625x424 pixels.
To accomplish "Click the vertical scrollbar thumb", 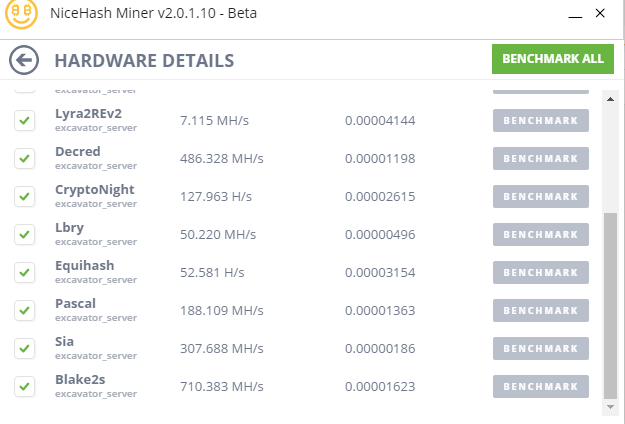I will tap(610, 306).
